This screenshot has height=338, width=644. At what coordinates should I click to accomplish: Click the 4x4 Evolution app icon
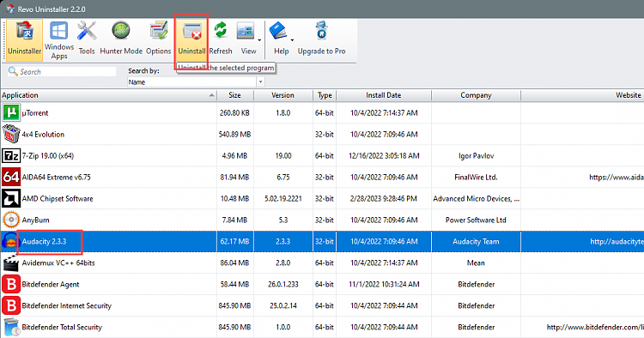(11, 134)
